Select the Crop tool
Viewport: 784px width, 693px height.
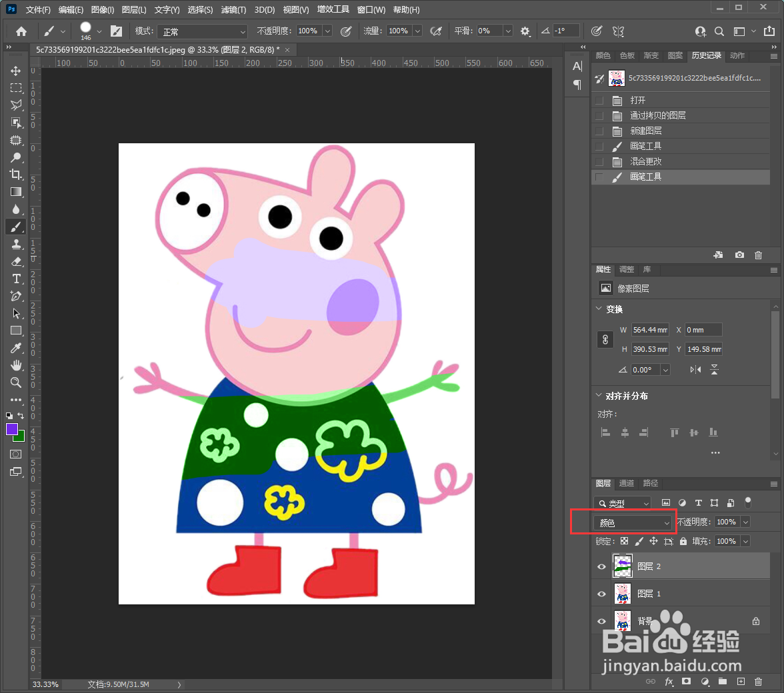(16, 174)
